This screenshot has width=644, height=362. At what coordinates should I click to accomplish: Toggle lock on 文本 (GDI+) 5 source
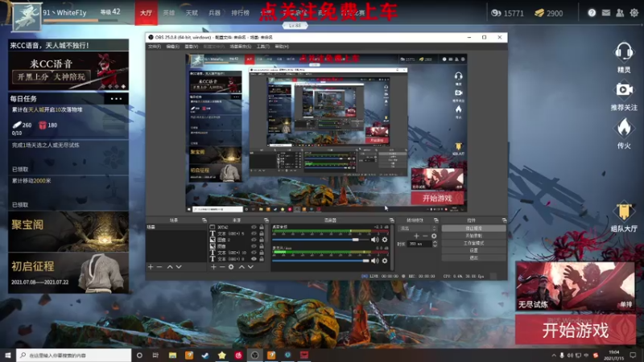click(262, 233)
